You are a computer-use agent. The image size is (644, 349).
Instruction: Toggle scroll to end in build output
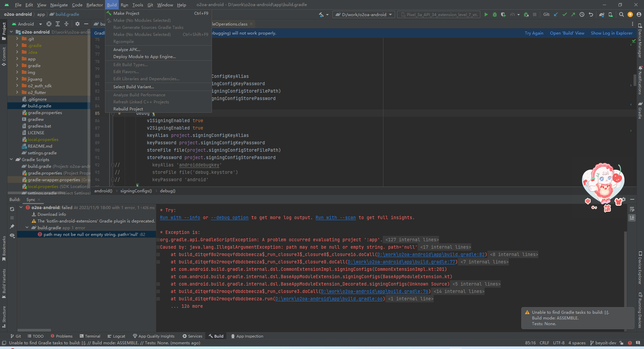point(632,217)
